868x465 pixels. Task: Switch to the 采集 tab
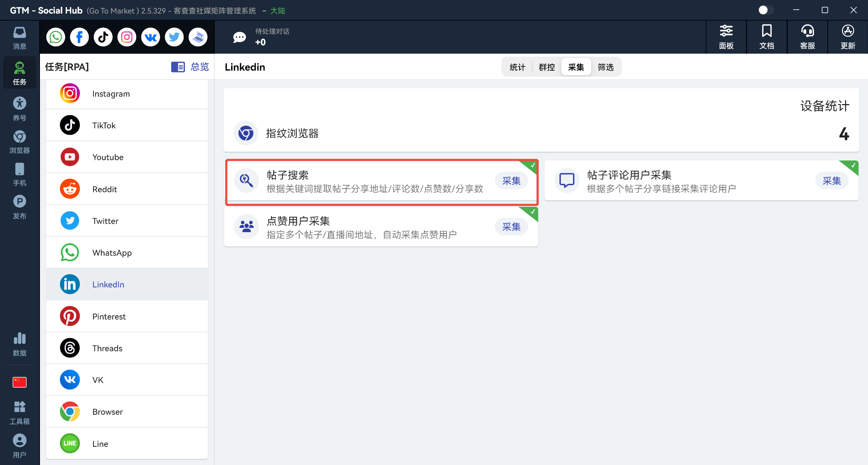click(x=576, y=67)
